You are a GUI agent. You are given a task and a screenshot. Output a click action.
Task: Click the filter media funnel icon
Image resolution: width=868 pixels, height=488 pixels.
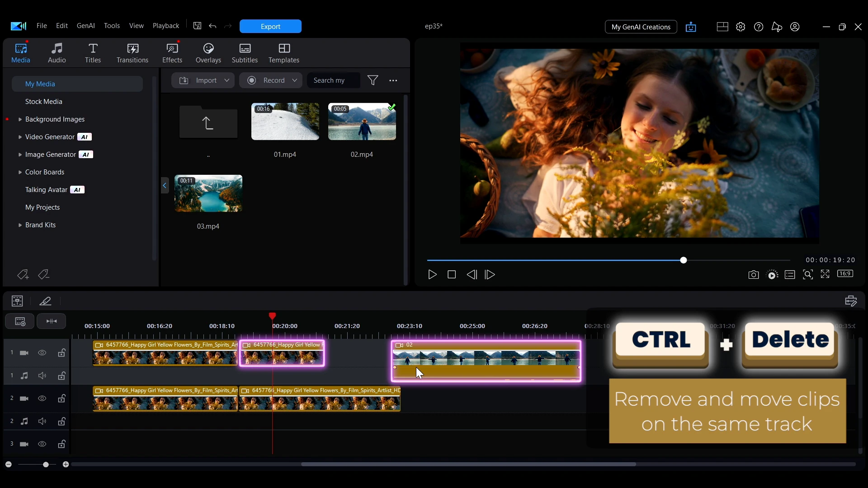373,80
